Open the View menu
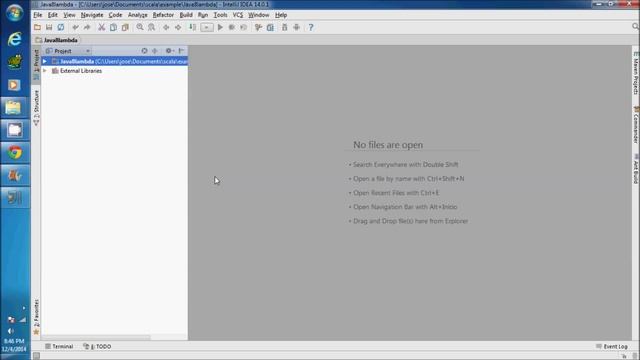The height and width of the screenshot is (360, 640). [x=69, y=15]
